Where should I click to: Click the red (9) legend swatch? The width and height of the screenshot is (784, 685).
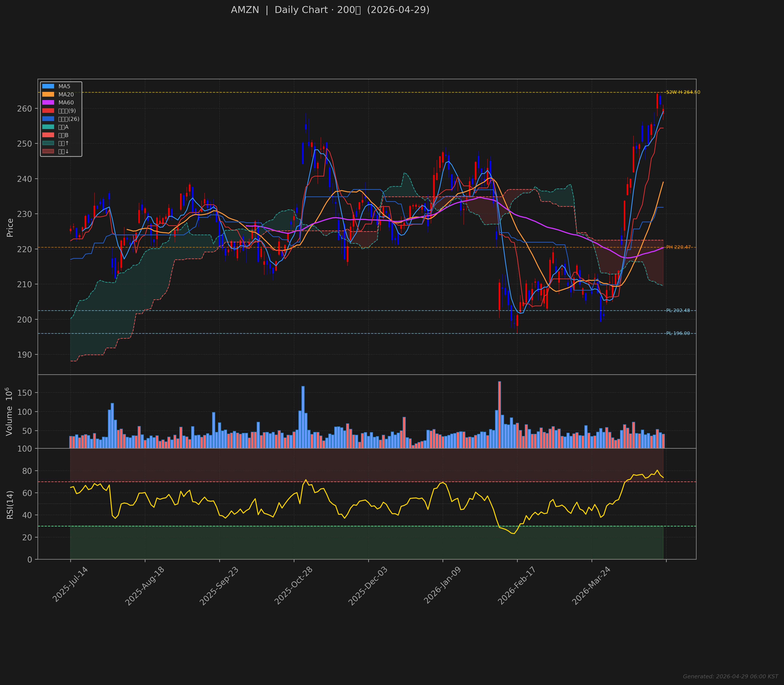[48, 111]
